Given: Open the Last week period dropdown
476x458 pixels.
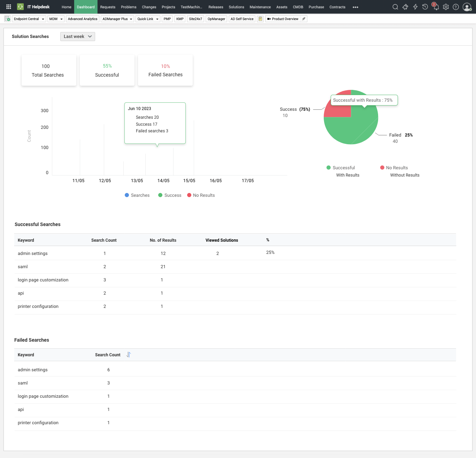Looking at the screenshot, I should pyautogui.click(x=77, y=37).
